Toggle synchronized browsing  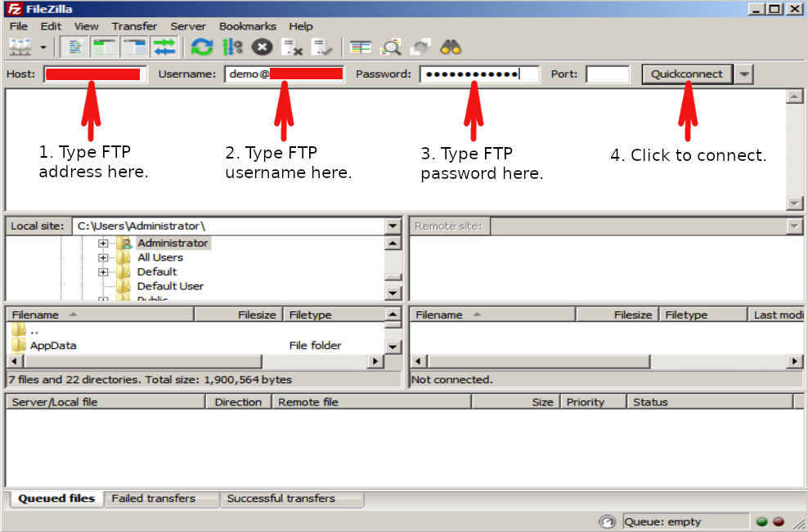point(420,47)
